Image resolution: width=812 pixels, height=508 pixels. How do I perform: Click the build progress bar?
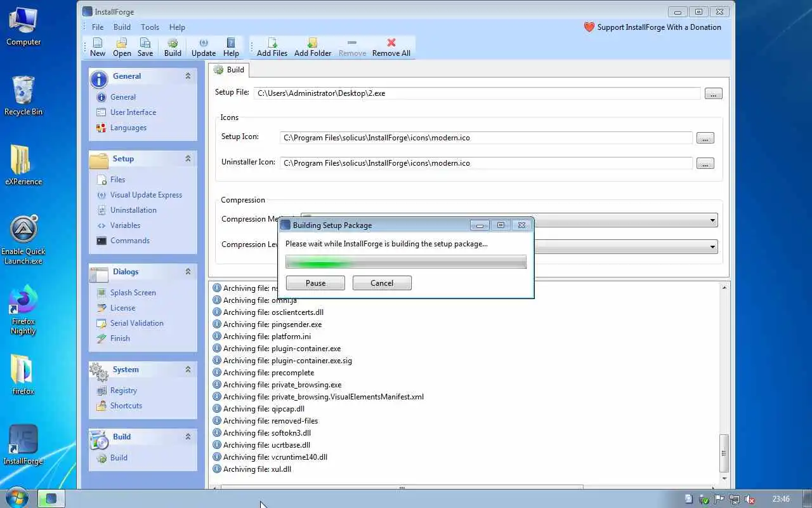point(406,262)
